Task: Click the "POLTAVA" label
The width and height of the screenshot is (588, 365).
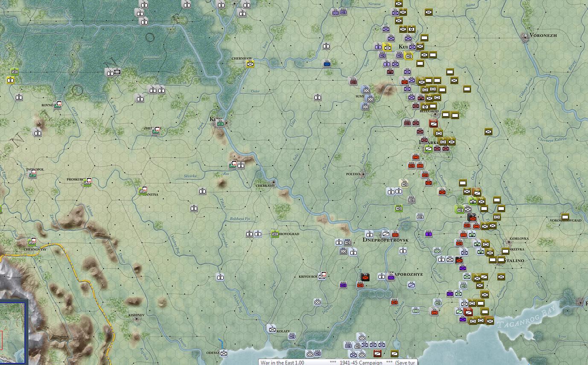Action: 353,174
